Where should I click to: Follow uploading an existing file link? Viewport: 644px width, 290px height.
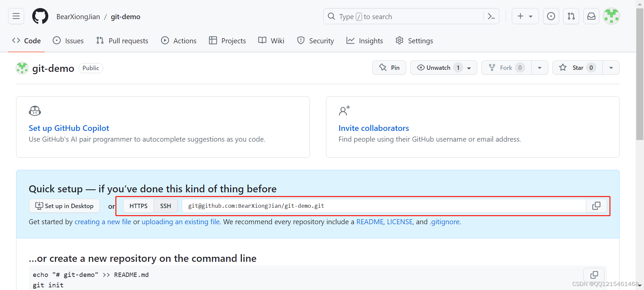coord(181,222)
